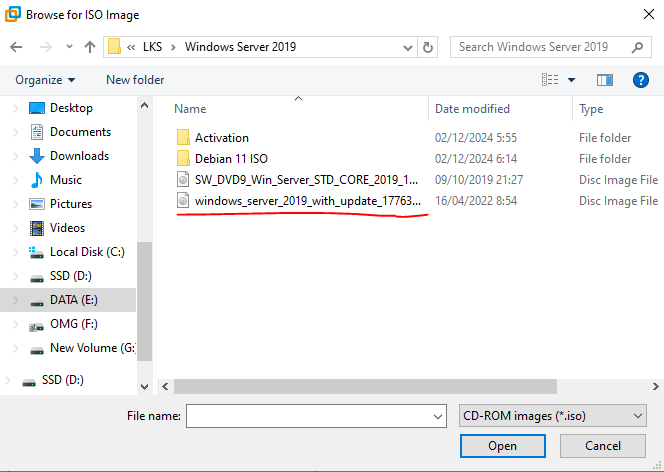Open the Organize menu
The image size is (664, 472).
tap(45, 80)
